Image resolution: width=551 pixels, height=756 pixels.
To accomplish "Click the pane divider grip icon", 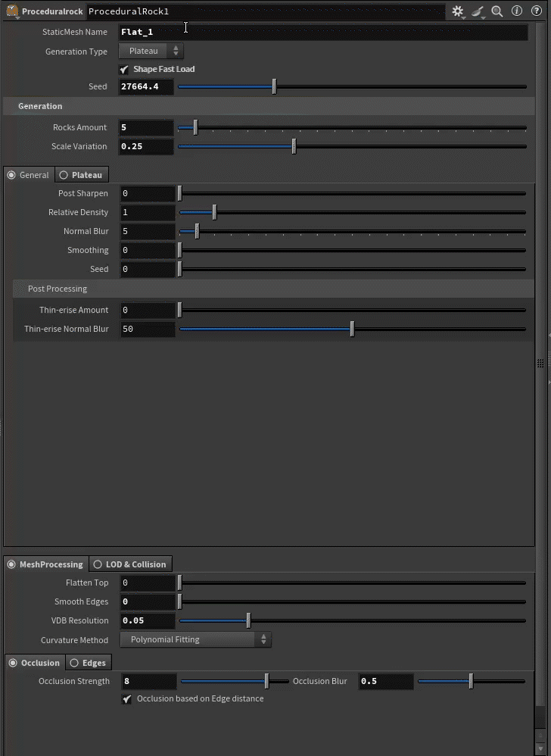I will coord(540,363).
